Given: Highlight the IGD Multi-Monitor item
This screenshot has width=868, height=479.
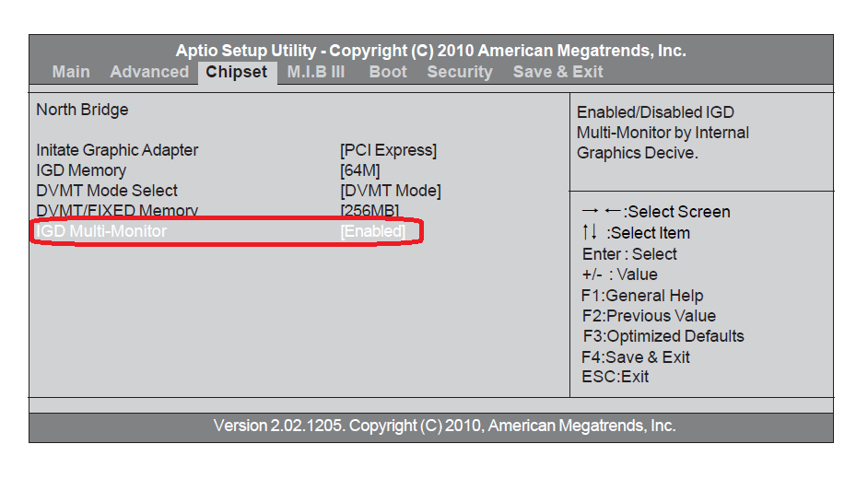Looking at the screenshot, I should pyautogui.click(x=101, y=231).
